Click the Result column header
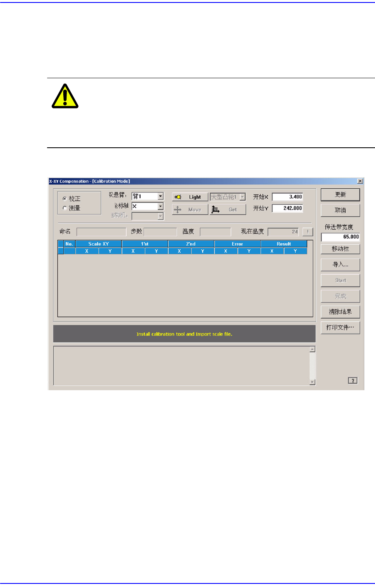375x588 pixels. click(x=284, y=244)
